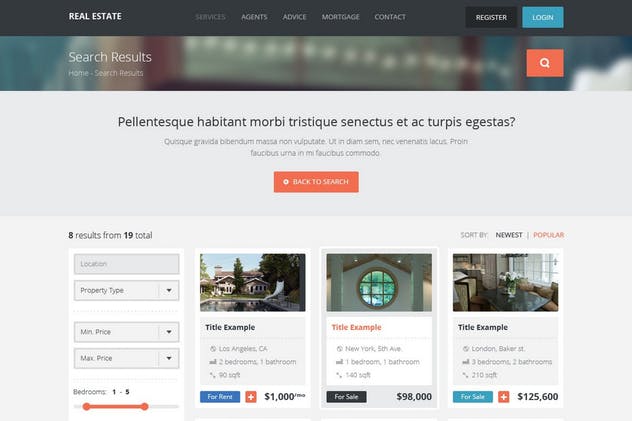Click the Register button
Screen dimensions: 632x421
(x=491, y=17)
